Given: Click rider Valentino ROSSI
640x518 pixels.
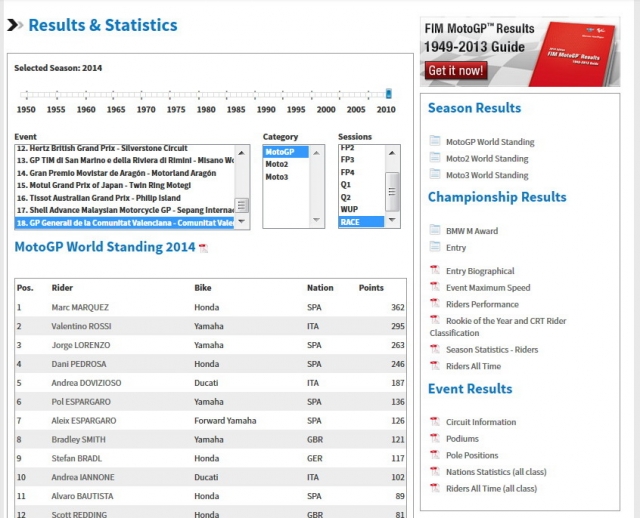Looking at the screenshot, I should [81, 326].
